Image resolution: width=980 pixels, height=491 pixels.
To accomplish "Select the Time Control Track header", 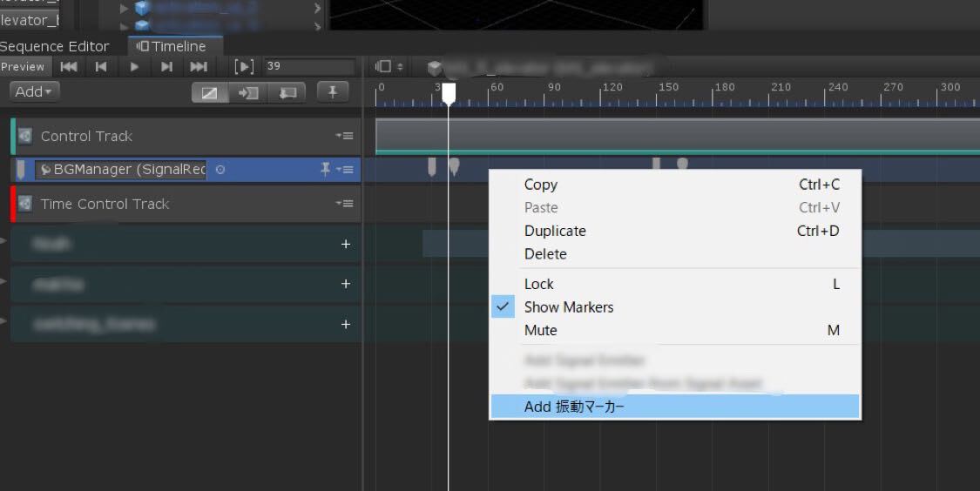I will point(186,204).
